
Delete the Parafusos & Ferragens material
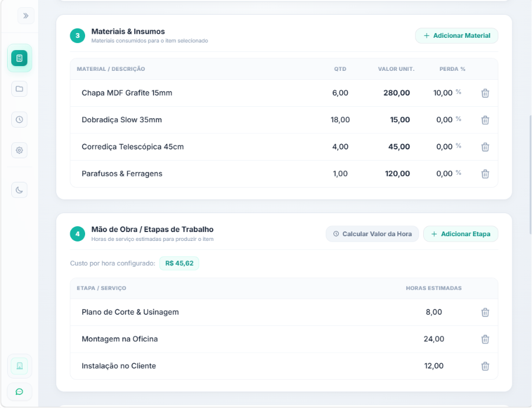(x=485, y=174)
